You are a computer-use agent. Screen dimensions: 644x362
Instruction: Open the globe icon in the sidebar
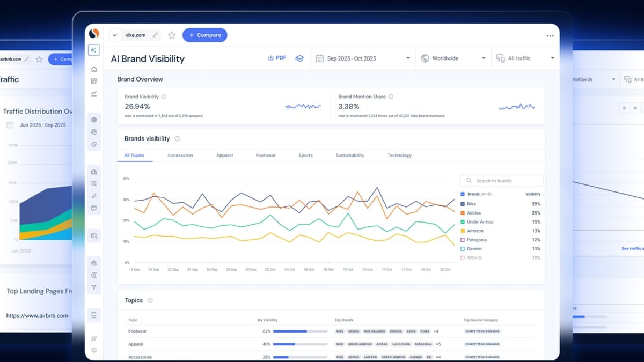pyautogui.click(x=94, y=120)
